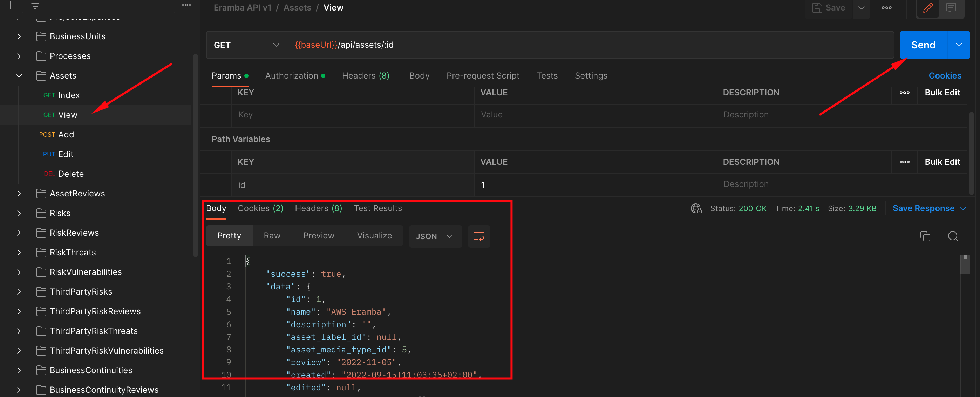Collapse the Assets folder
This screenshot has width=980, height=397.
[19, 76]
